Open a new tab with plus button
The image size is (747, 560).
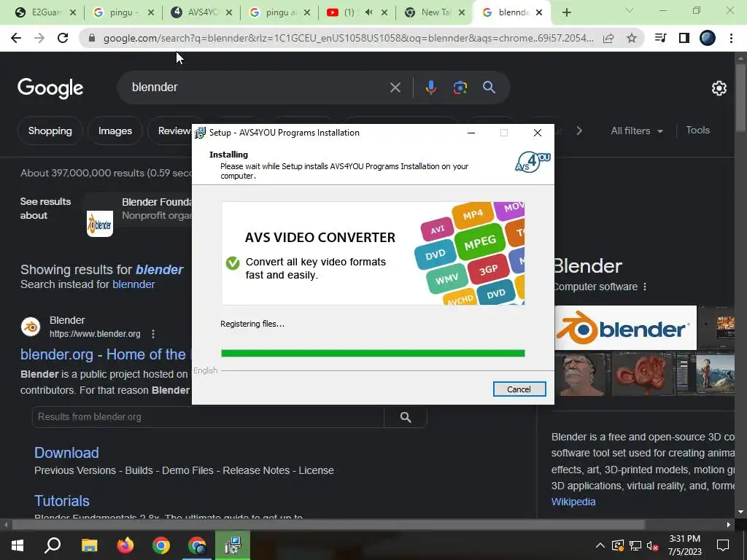coord(566,13)
